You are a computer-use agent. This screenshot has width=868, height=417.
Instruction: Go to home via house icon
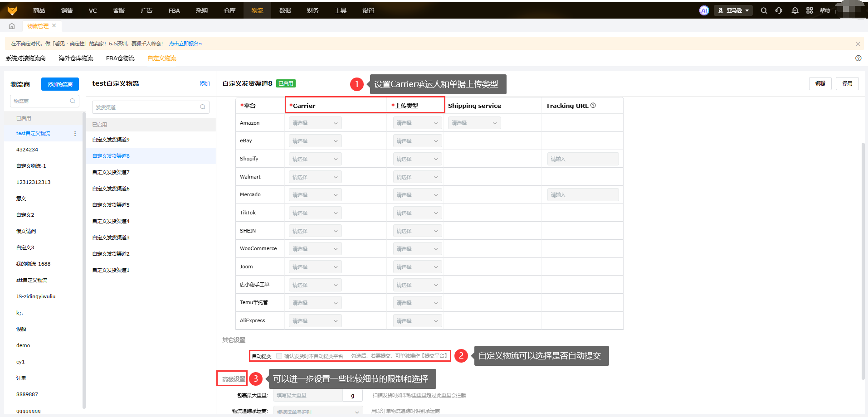tap(12, 26)
